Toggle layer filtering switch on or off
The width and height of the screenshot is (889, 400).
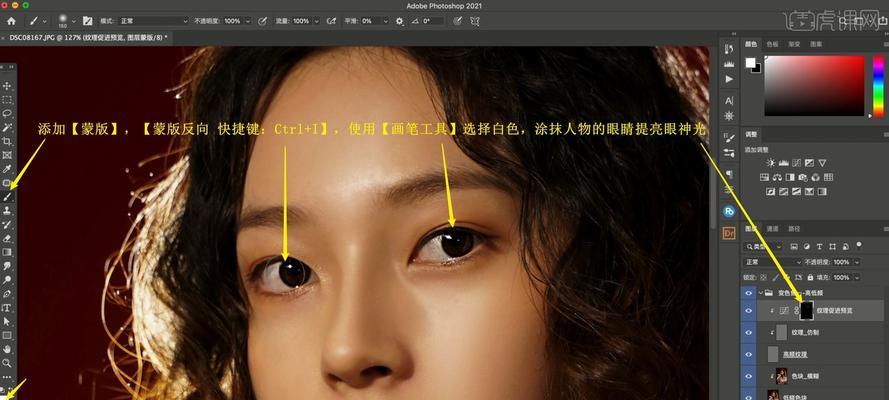click(859, 245)
